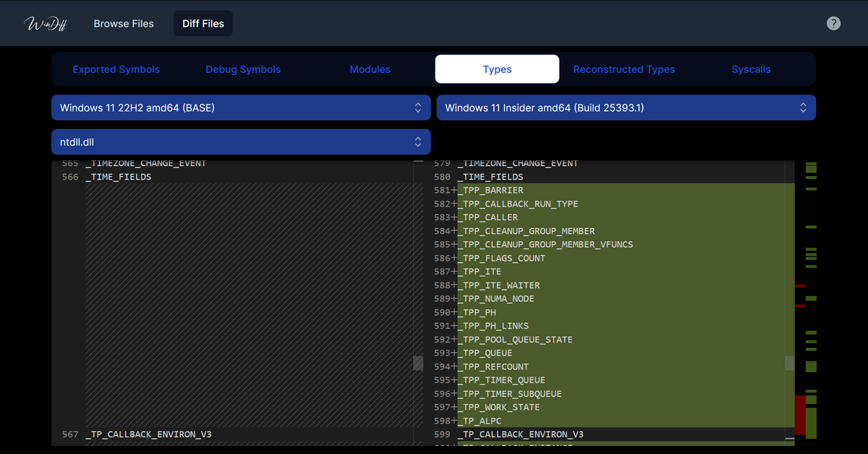Click the left pane scrollbar thumb
This screenshot has height=454, width=868.
[x=418, y=363]
